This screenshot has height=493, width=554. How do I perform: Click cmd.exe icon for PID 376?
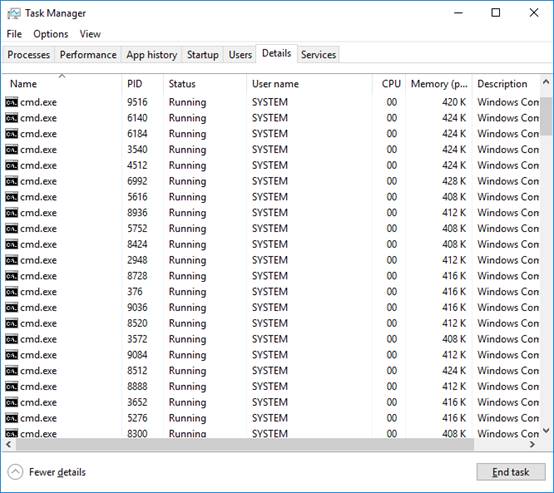11,292
